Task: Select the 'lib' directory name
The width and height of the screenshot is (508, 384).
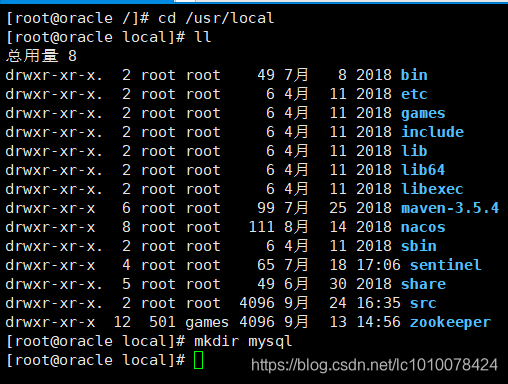Action: coord(414,151)
